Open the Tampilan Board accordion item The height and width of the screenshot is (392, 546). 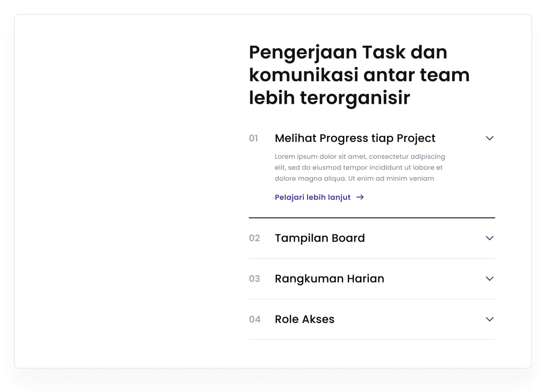coord(320,238)
